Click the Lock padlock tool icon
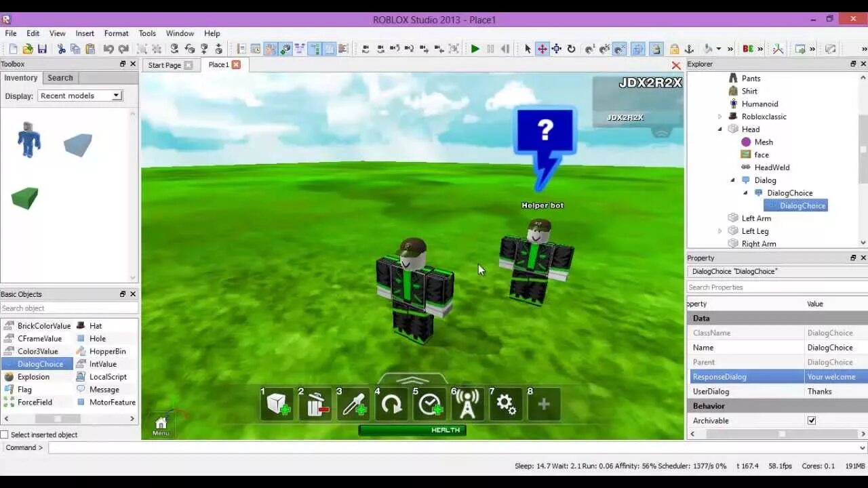Screen dimensions: 868x488 (674, 49)
